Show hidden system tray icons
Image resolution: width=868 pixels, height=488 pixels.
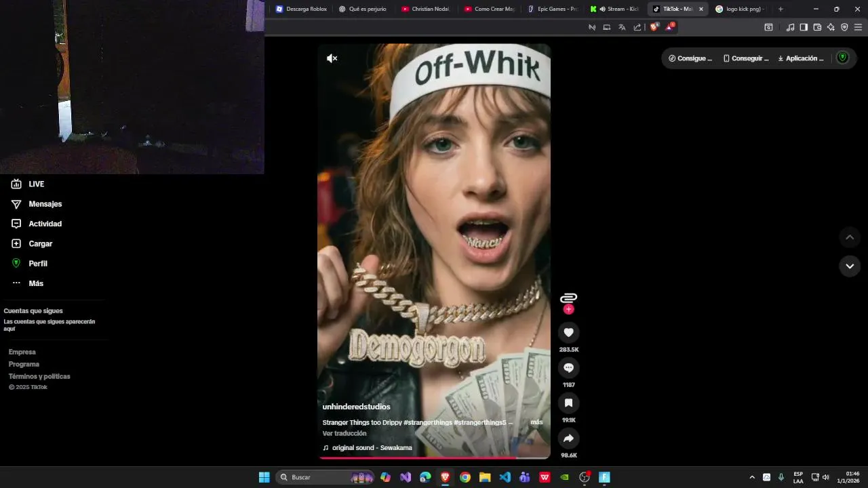(x=751, y=477)
